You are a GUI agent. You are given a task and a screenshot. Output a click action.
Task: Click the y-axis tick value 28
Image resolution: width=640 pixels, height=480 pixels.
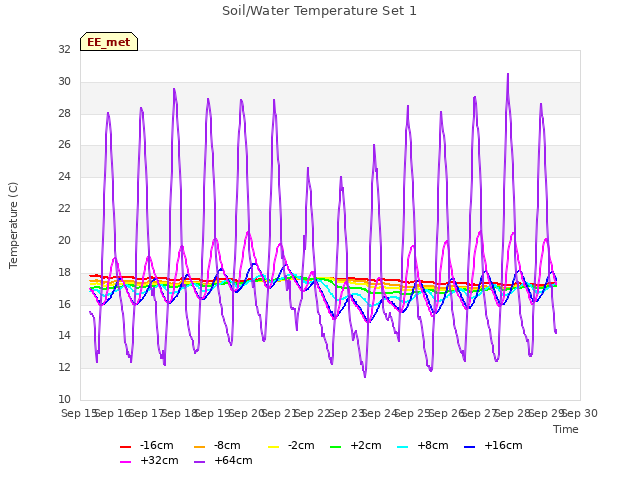pos(64,113)
